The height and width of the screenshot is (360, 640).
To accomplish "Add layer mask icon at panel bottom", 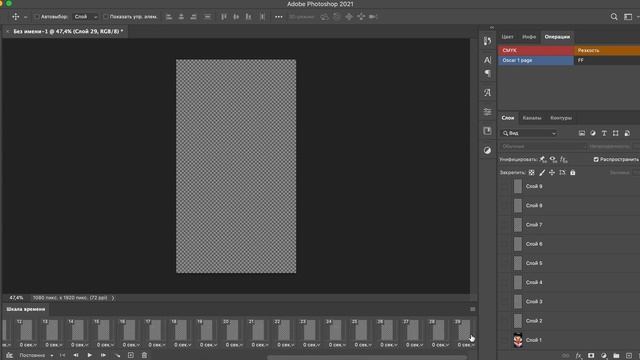I will coord(591,356).
